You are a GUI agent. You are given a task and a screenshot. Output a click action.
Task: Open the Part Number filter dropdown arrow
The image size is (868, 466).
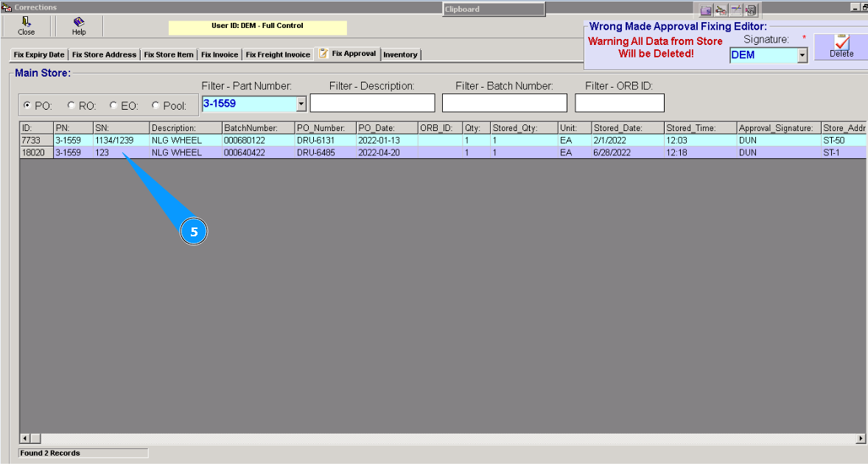301,104
